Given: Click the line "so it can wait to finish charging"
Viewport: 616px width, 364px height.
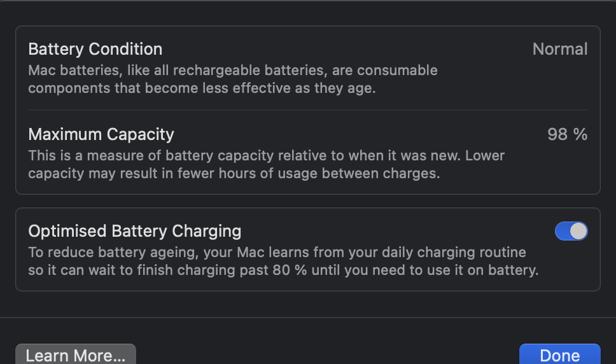Looking at the screenshot, I should (x=283, y=270).
